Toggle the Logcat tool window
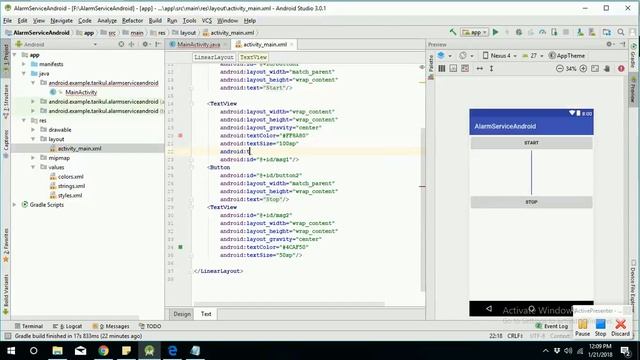This screenshot has width=640, height=360. click(x=67, y=326)
